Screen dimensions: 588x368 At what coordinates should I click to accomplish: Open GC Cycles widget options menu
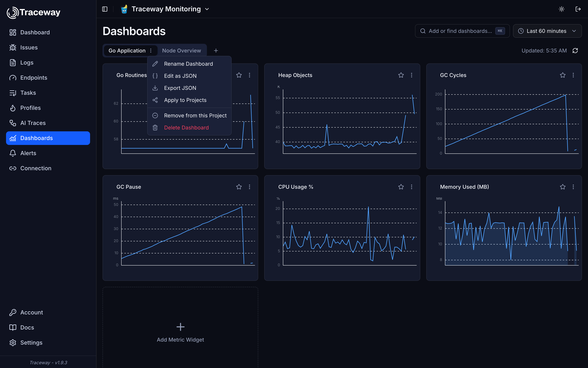click(573, 75)
